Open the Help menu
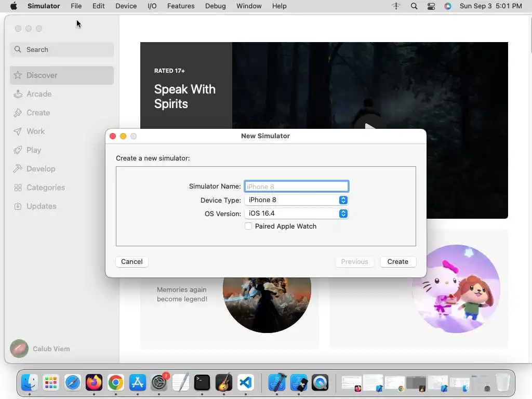Screen dimensions: 532x399 [x=279, y=6]
